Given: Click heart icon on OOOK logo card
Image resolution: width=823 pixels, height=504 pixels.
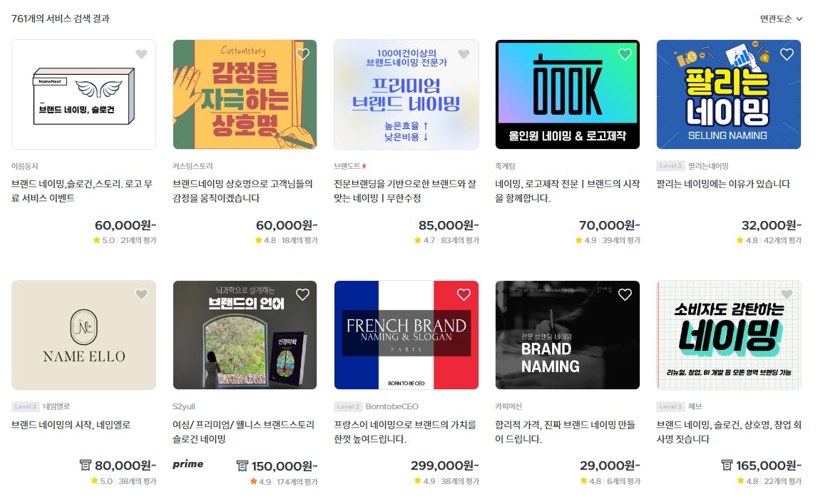Looking at the screenshot, I should coord(625,54).
